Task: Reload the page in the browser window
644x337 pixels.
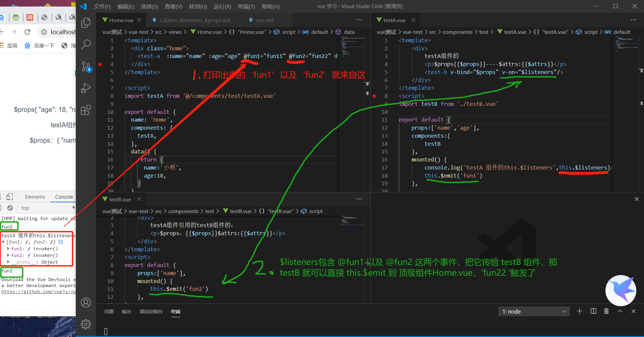Action: [x=28, y=32]
